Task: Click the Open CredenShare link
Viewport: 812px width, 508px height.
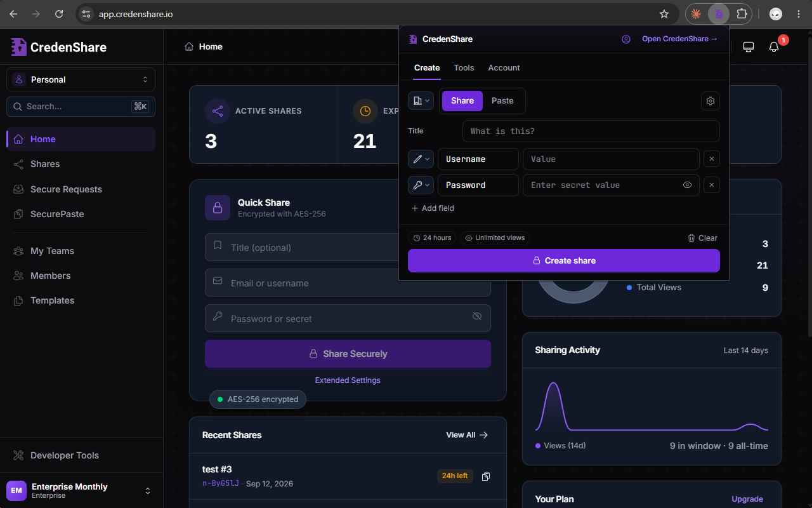Action: tap(679, 39)
